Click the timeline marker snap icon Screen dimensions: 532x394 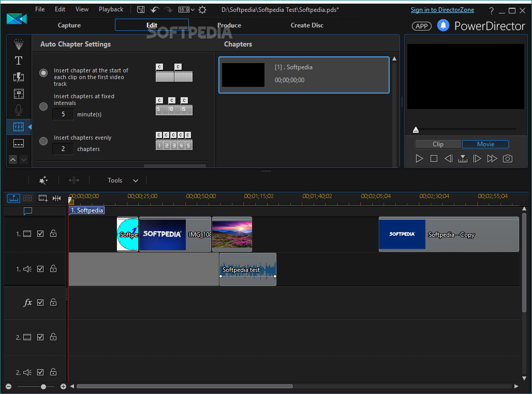[56, 198]
